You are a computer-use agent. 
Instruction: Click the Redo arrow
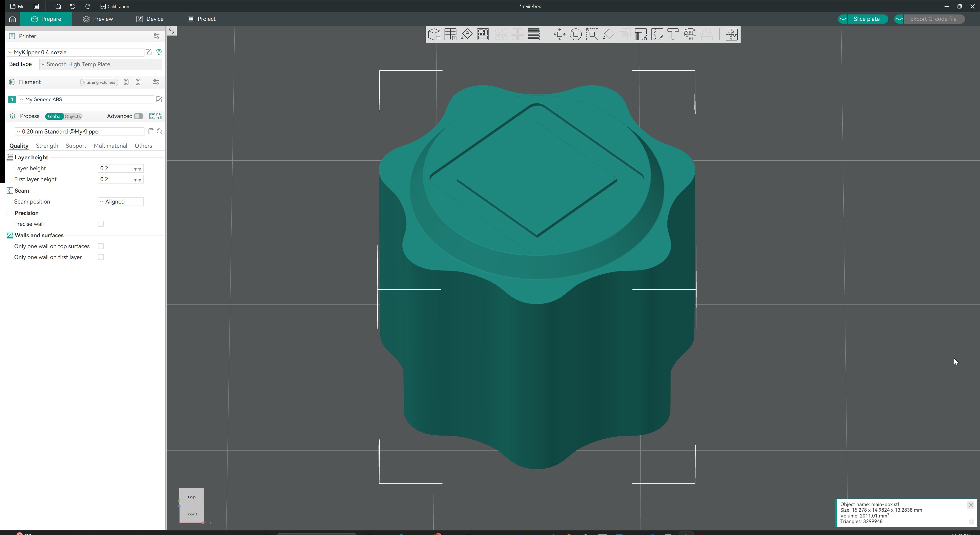pyautogui.click(x=88, y=6)
